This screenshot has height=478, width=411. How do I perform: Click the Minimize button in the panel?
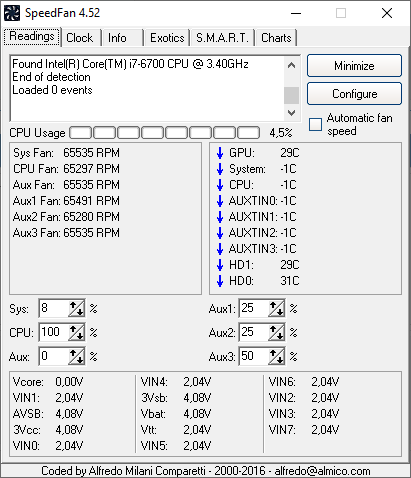(354, 66)
